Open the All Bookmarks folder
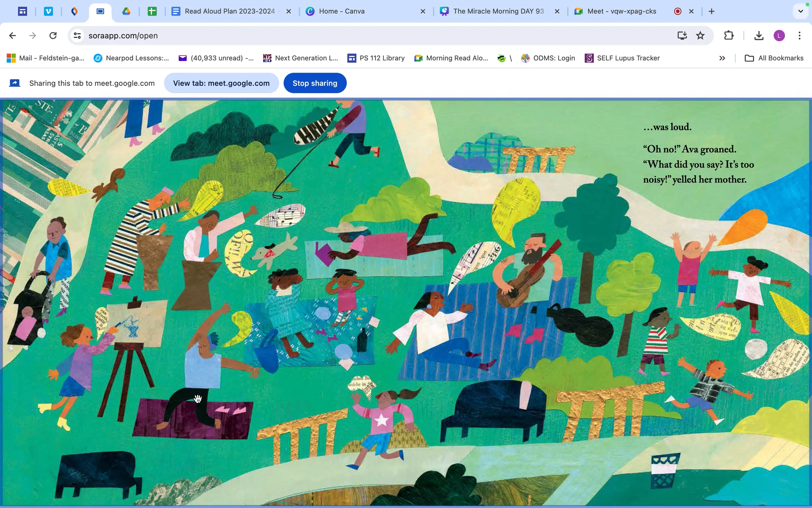The image size is (812, 508). (774, 58)
